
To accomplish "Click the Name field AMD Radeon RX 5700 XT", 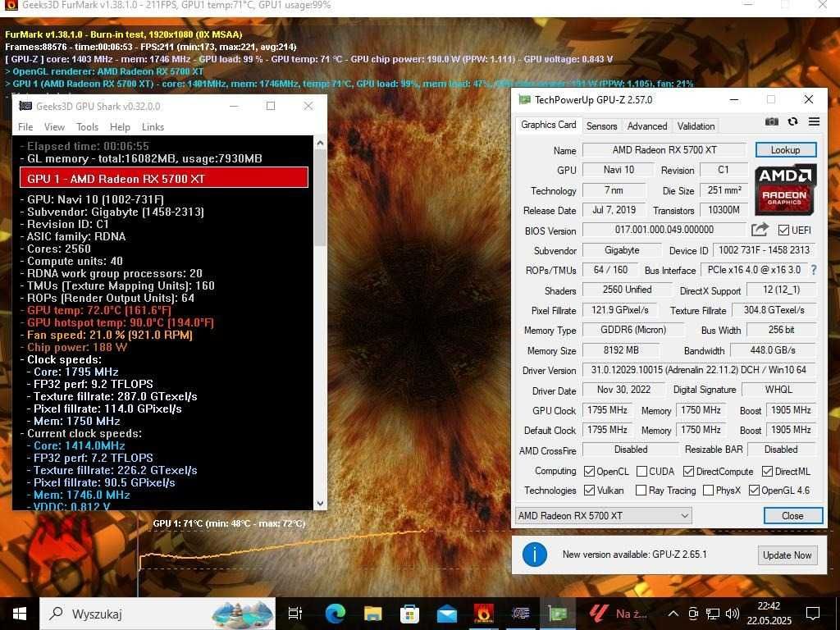I will click(664, 150).
